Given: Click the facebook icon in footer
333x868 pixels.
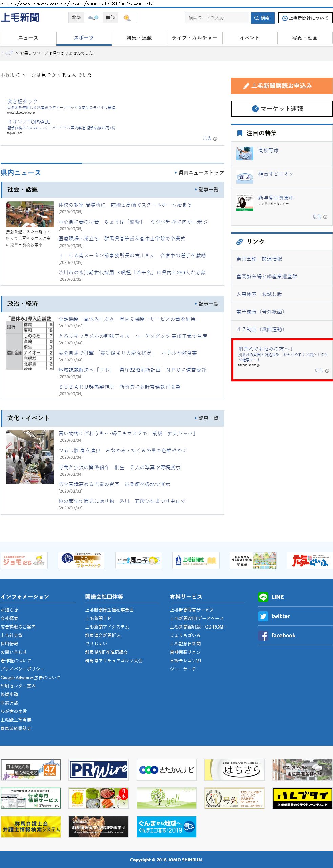Looking at the screenshot, I should point(263,636).
